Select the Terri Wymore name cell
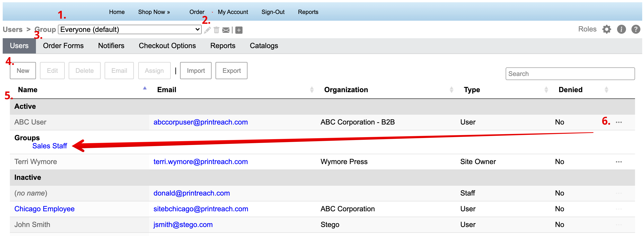Screen dimensions: 644x236 (x=79, y=162)
